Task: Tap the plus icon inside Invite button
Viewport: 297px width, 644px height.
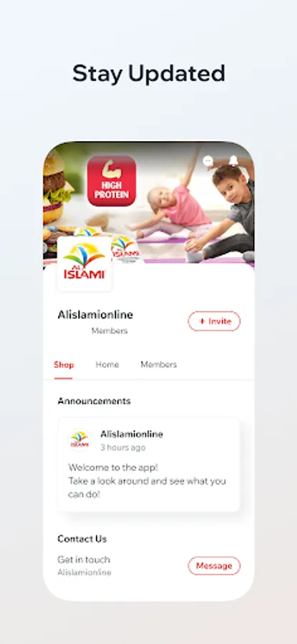Action: [x=202, y=321]
